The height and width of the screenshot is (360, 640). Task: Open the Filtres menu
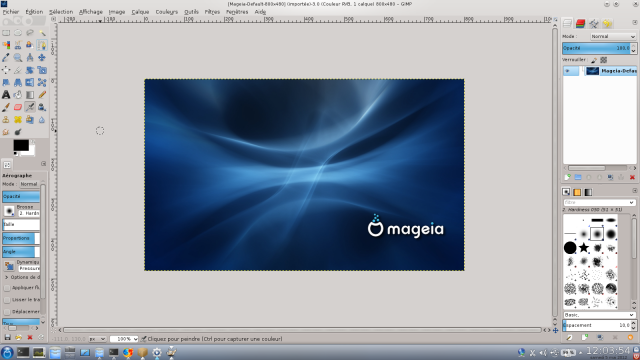[212, 12]
